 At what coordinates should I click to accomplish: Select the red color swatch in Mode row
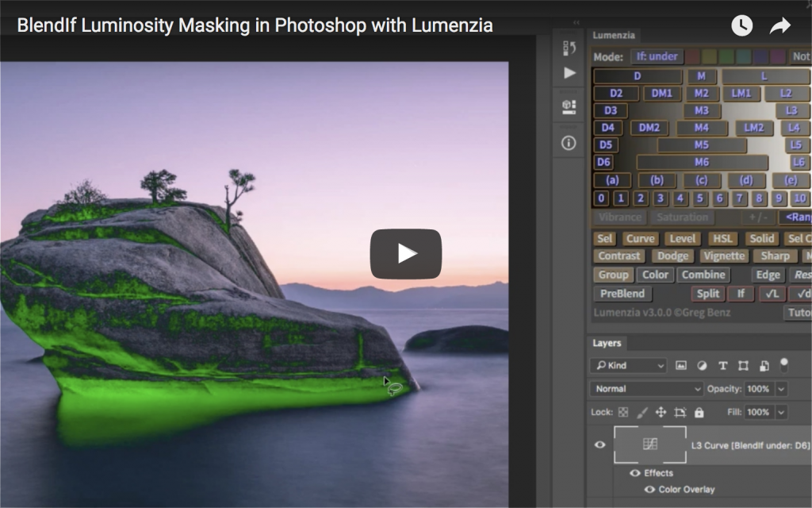[692, 56]
